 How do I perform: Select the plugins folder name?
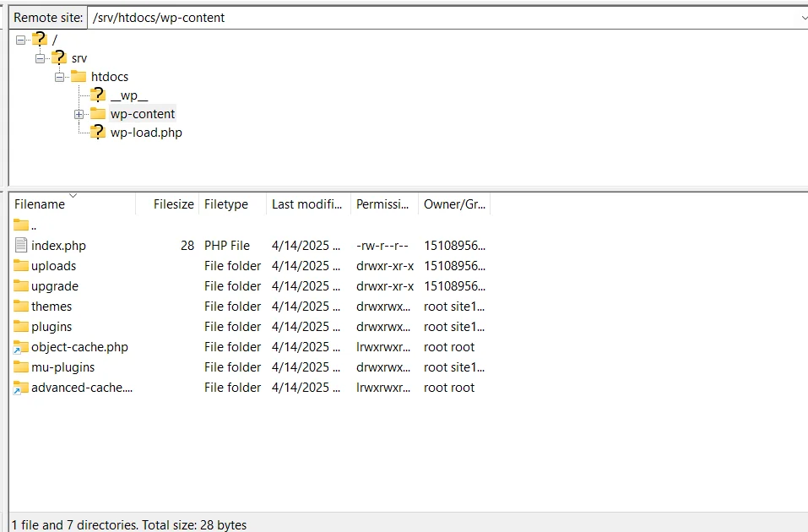pos(52,327)
